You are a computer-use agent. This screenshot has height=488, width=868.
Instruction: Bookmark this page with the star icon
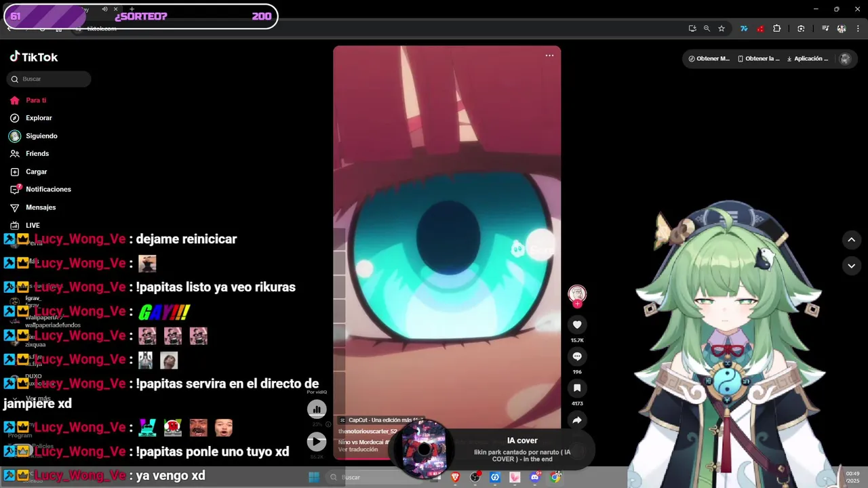[x=722, y=28]
